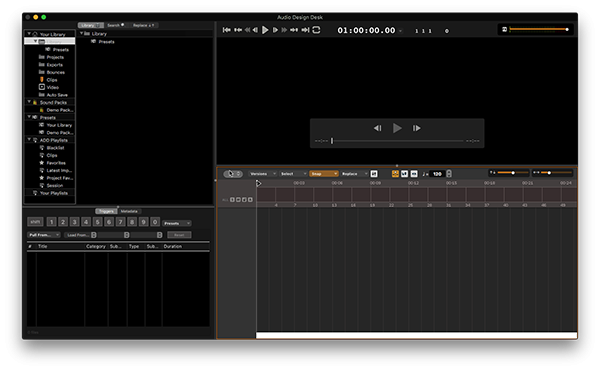600x371 pixels.
Task: Step one frame back in the transport
Action: (x=255, y=30)
